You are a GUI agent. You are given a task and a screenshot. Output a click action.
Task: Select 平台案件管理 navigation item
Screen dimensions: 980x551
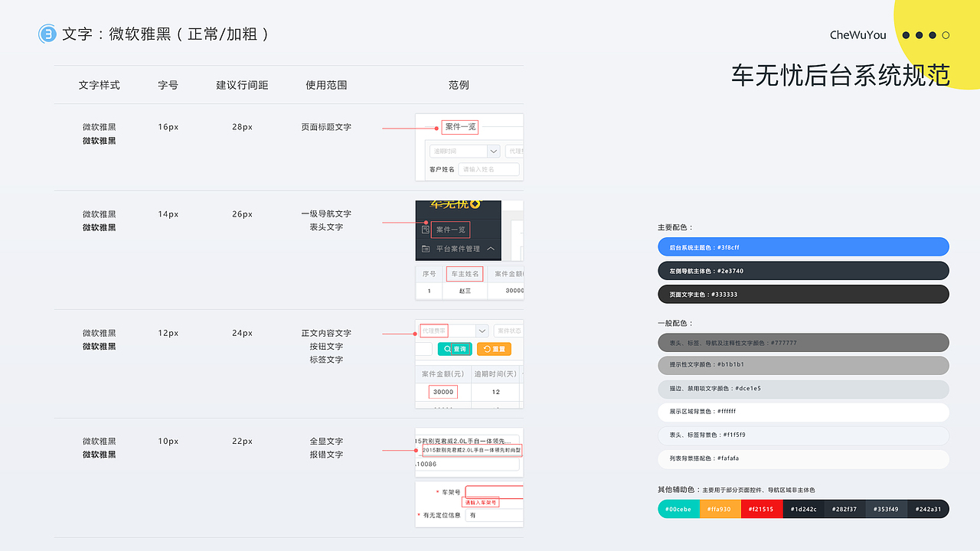pos(458,249)
